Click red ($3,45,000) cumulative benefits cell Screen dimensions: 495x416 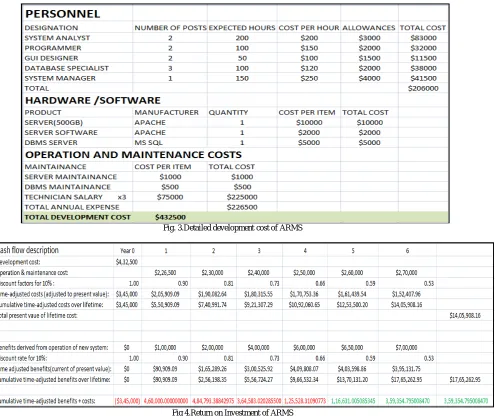click(127, 401)
